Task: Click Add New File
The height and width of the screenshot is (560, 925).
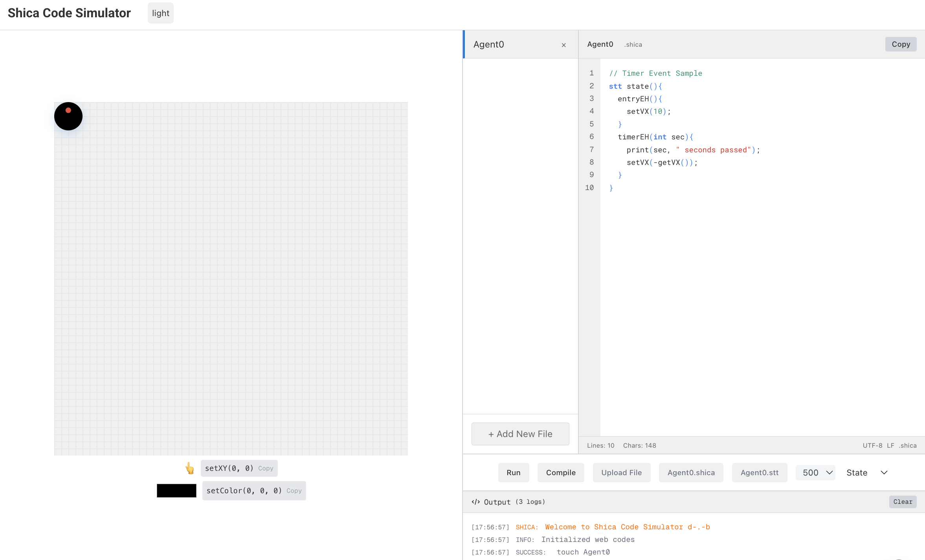Action: pos(520,434)
